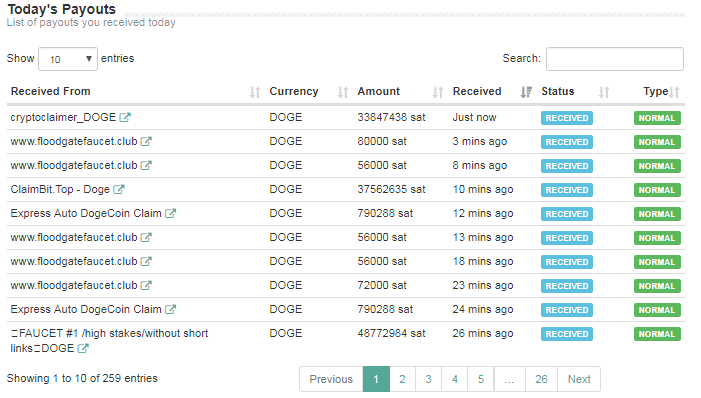Open external link icon for the 80000 sat floodgatefaucet row
This screenshot has width=701, height=398.
click(146, 141)
